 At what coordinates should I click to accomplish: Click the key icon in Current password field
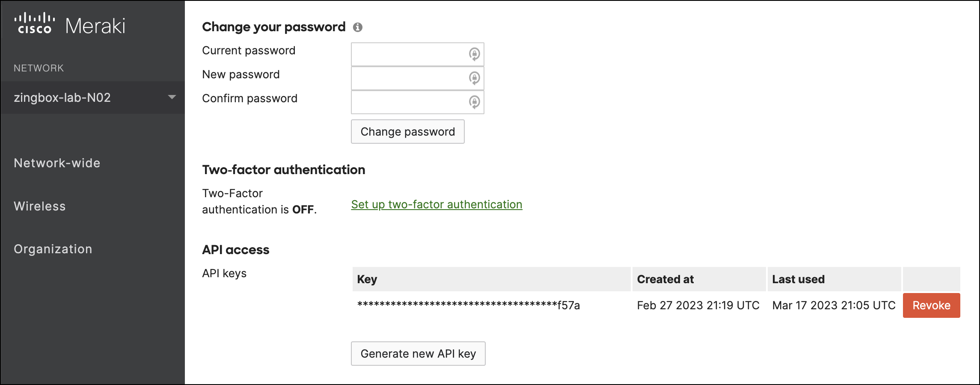point(474,54)
